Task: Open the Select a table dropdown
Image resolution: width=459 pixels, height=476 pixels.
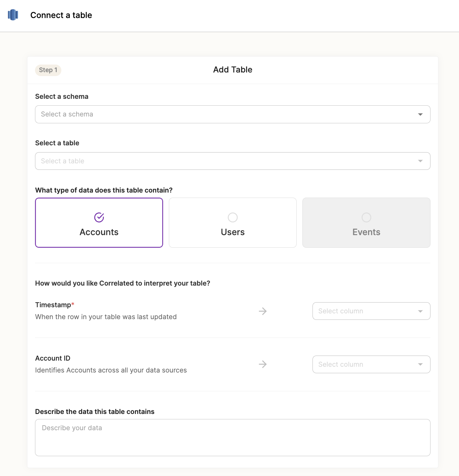Action: [227, 161]
